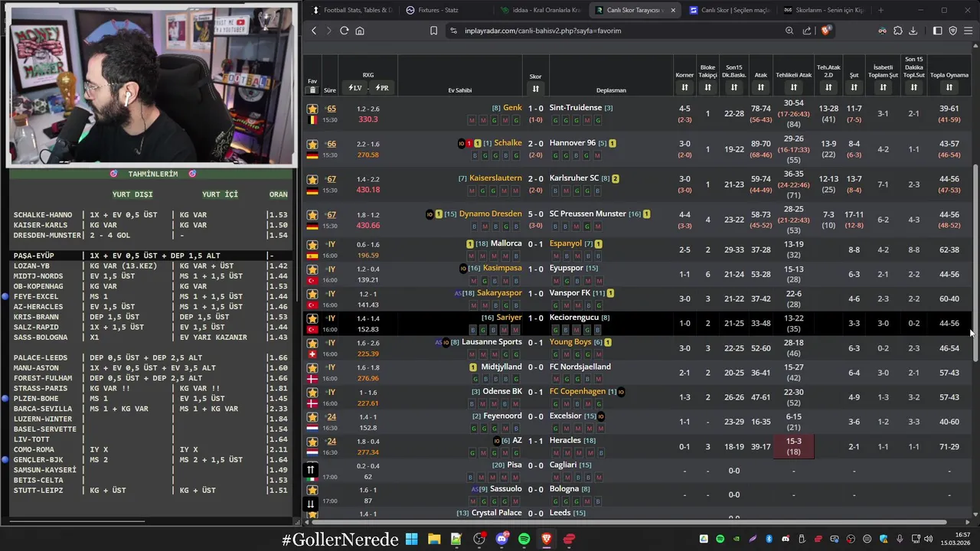Open FC Copenhagen team link

click(x=577, y=391)
